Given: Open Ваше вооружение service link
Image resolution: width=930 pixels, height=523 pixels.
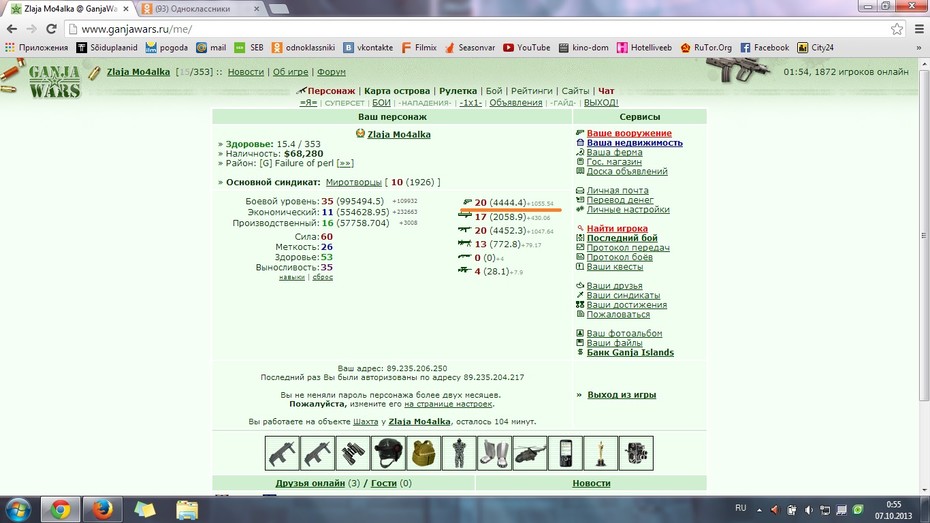Looking at the screenshot, I should click(x=629, y=133).
